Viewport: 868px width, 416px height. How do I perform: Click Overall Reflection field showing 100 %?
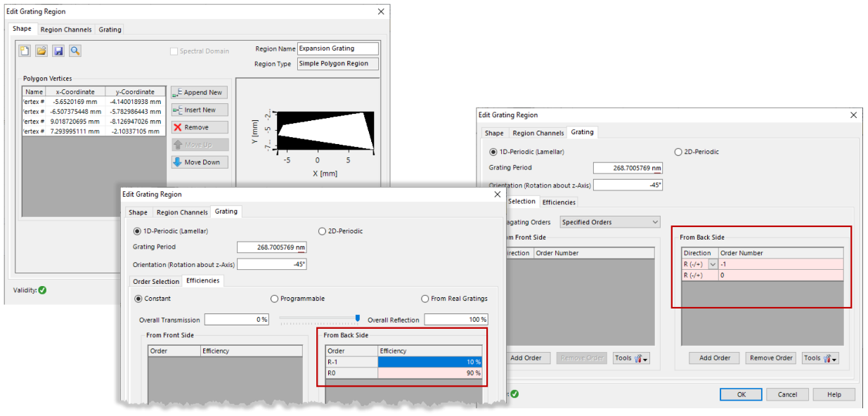click(x=456, y=320)
